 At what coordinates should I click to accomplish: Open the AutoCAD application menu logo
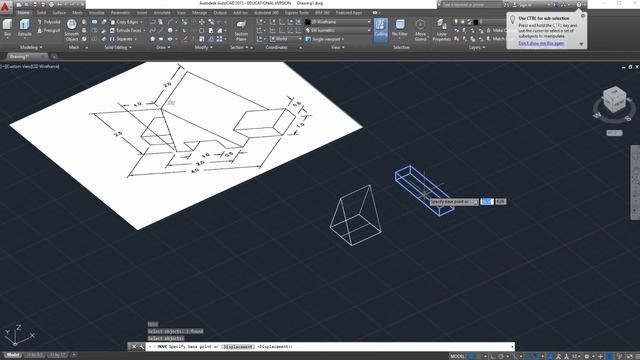click(5, 7)
